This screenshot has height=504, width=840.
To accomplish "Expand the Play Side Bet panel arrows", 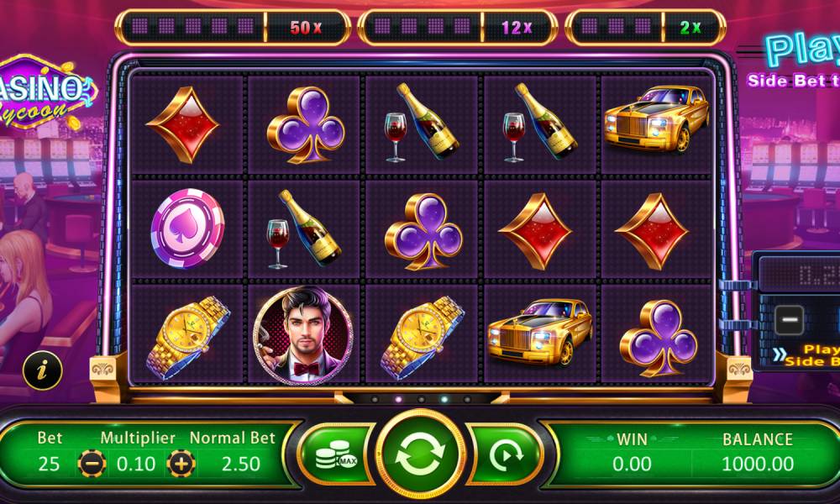I will coord(780,354).
